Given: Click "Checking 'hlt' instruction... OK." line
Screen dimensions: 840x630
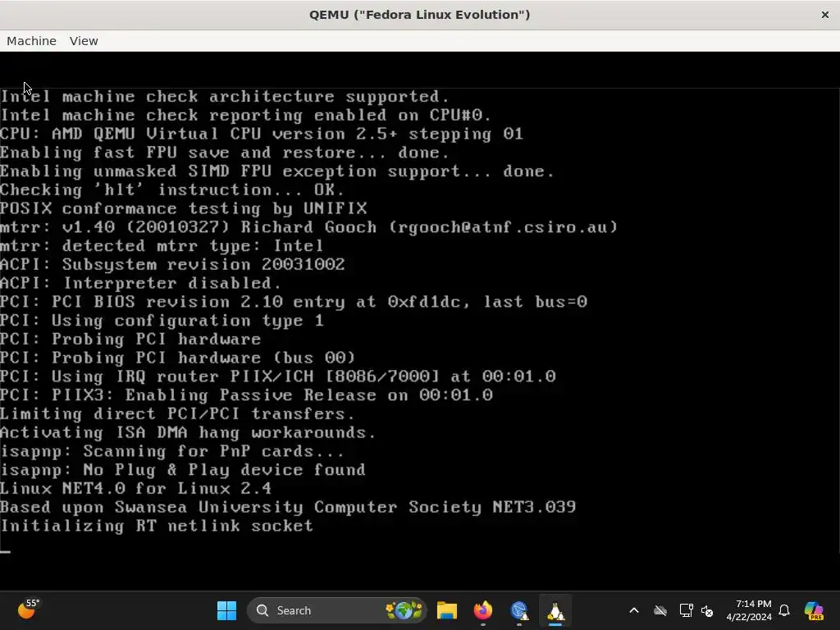Looking at the screenshot, I should coord(172,189).
